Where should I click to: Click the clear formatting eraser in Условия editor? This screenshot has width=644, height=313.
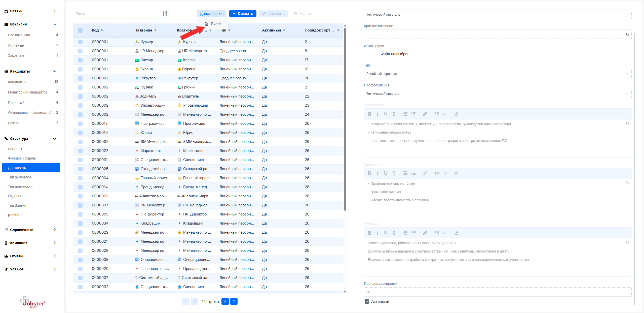point(456,233)
